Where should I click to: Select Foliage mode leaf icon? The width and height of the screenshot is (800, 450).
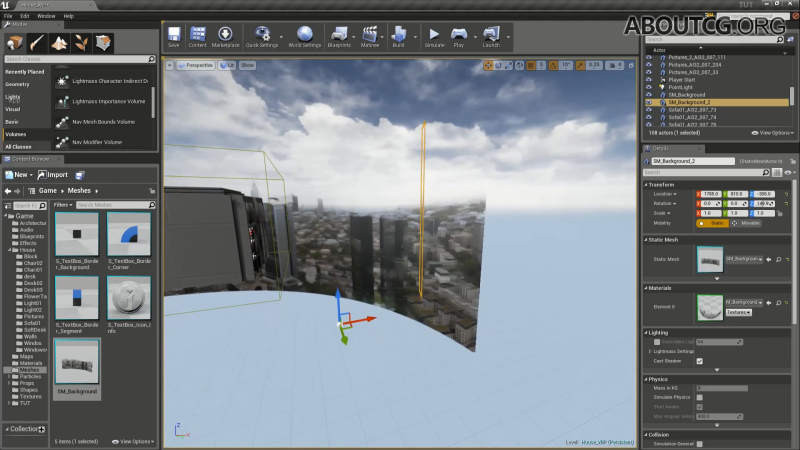(81, 43)
